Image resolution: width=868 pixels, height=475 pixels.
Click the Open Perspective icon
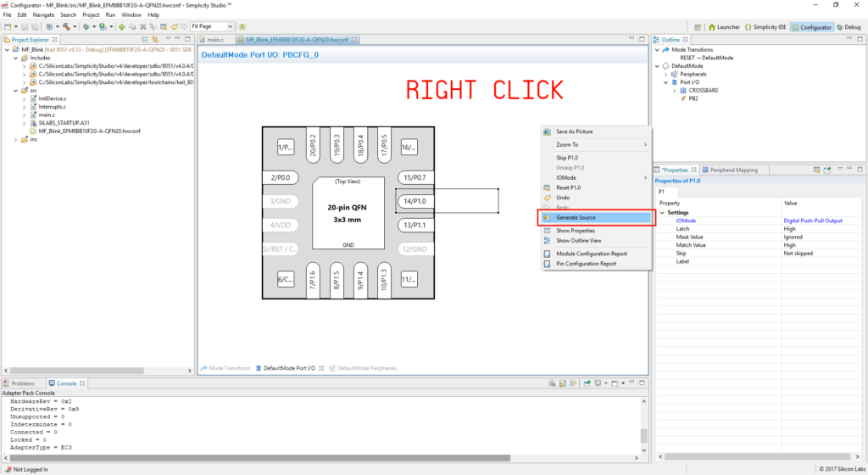click(x=698, y=27)
